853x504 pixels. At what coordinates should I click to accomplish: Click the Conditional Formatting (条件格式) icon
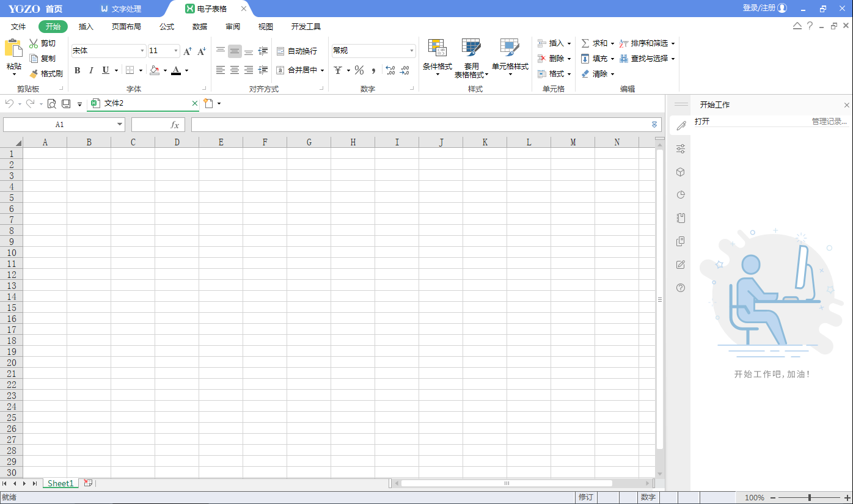point(437,48)
